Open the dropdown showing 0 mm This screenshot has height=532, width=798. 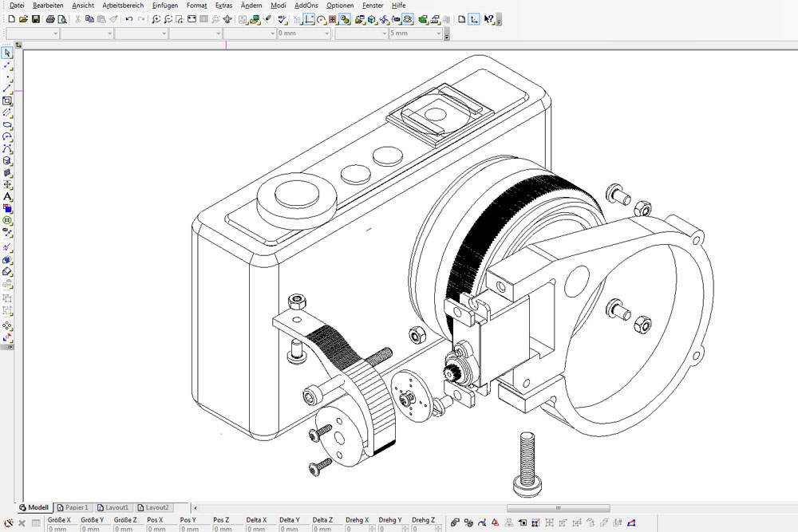(326, 33)
